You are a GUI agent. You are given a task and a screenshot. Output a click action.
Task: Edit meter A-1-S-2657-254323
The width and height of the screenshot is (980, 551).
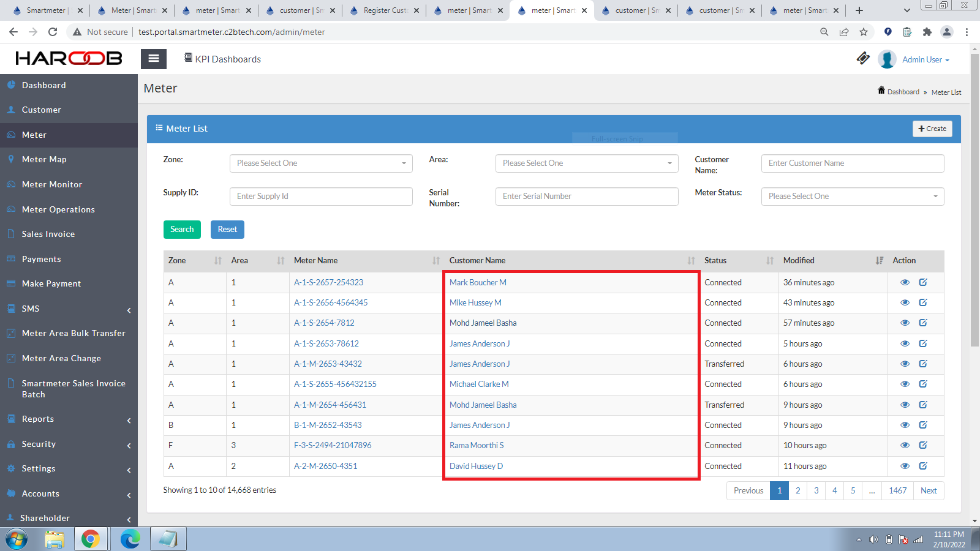923,282
